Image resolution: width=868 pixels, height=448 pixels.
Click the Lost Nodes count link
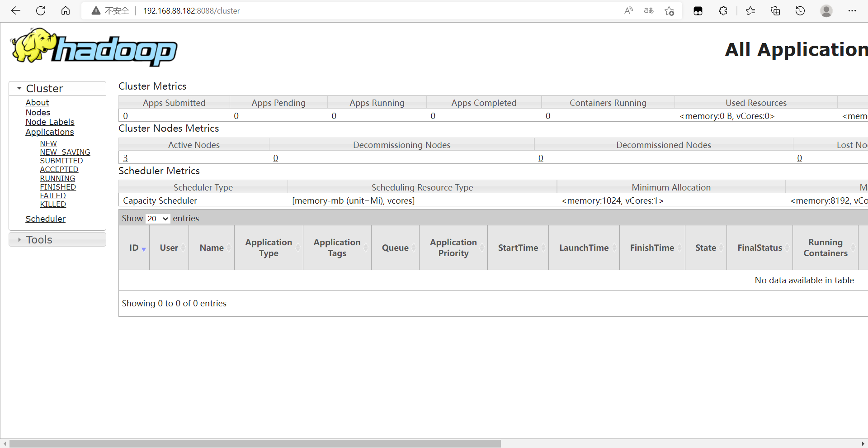(x=800, y=158)
